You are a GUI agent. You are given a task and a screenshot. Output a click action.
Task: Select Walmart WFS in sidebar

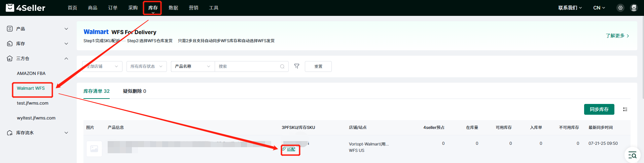(x=31, y=88)
